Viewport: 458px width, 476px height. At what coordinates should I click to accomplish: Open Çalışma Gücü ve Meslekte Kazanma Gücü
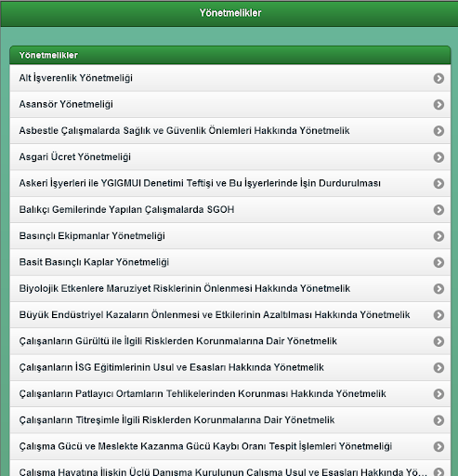coord(230,447)
